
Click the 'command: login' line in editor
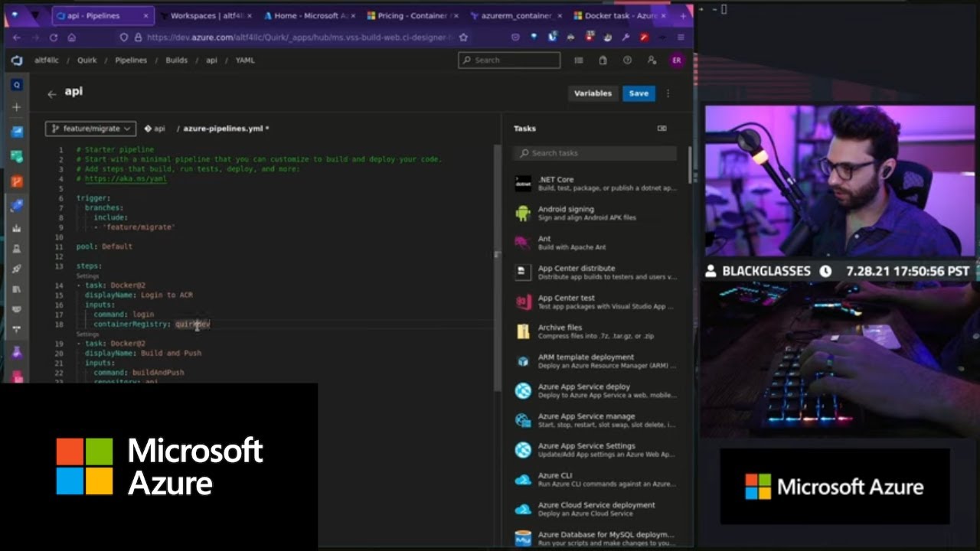tap(123, 315)
